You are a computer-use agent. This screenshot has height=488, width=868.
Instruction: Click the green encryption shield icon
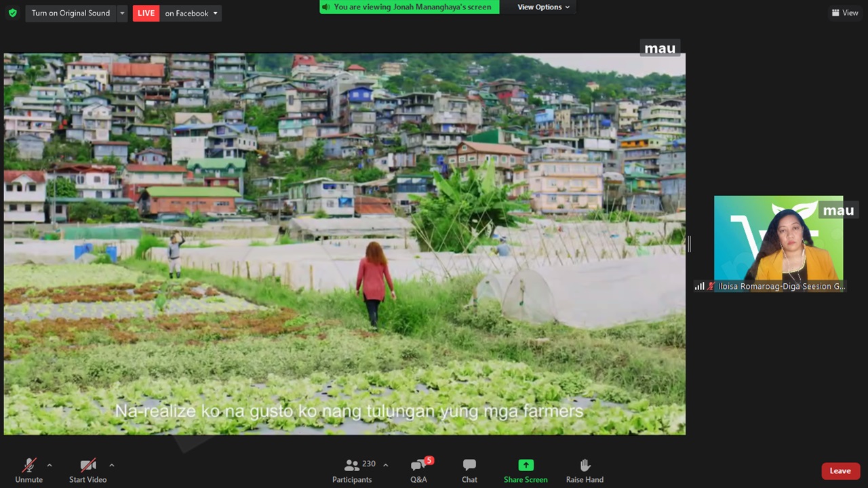pyautogui.click(x=12, y=13)
